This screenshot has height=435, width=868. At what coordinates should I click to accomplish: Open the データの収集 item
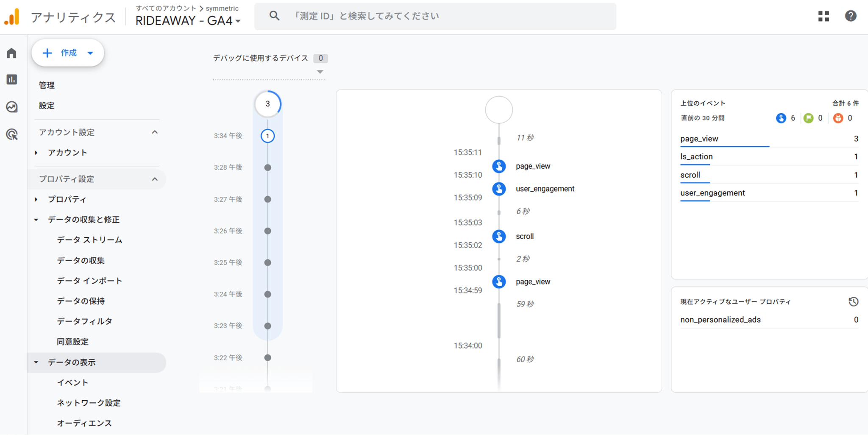[x=81, y=260]
